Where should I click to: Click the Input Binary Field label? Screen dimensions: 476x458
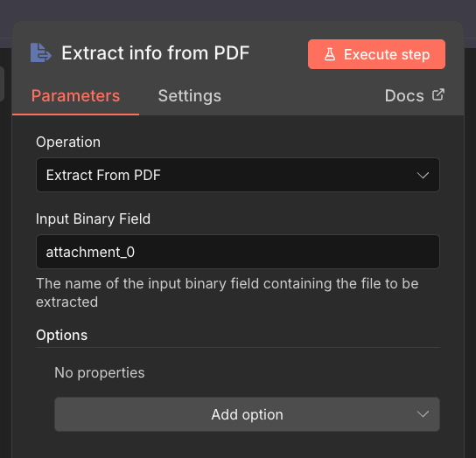93,219
